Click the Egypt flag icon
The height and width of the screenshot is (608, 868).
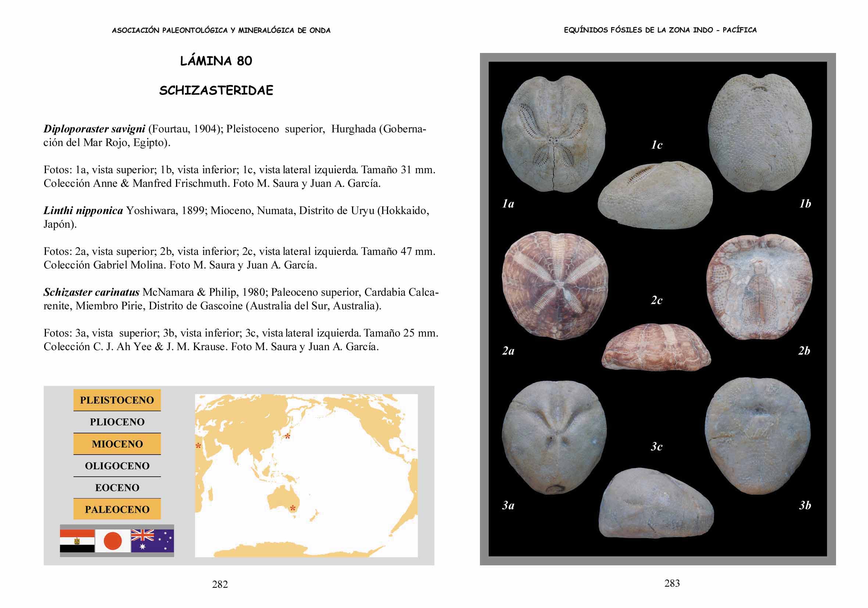(x=77, y=541)
